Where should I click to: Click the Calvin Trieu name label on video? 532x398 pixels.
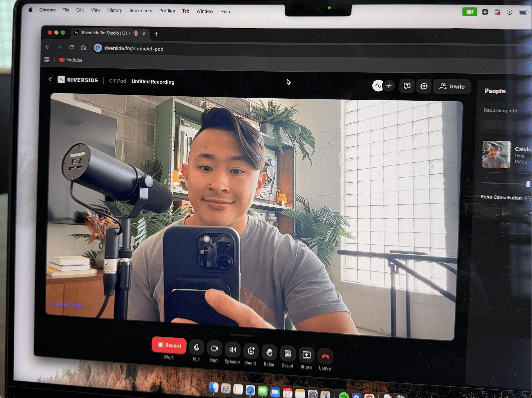68,305
